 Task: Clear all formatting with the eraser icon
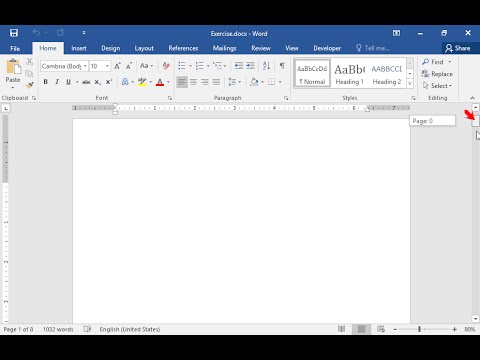(x=166, y=66)
